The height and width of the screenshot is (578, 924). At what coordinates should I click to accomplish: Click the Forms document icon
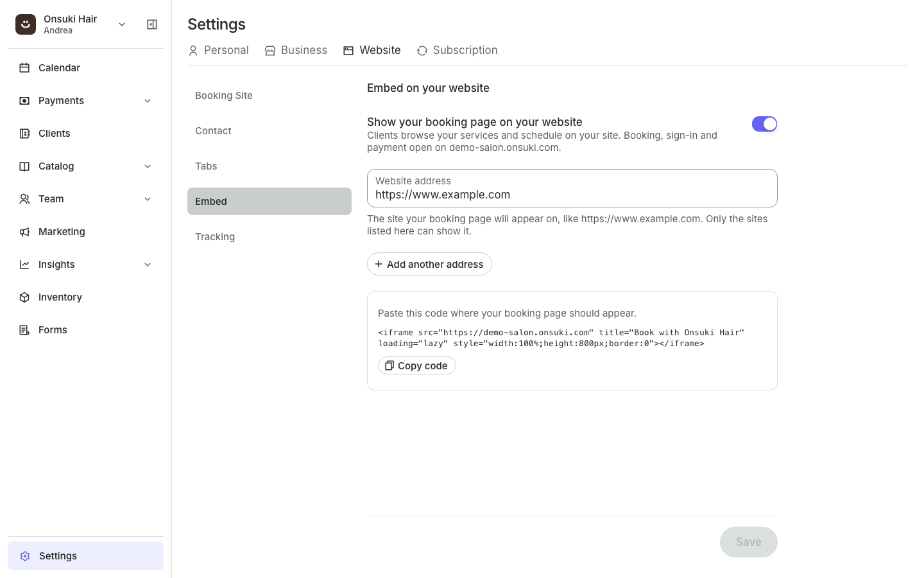(x=24, y=330)
